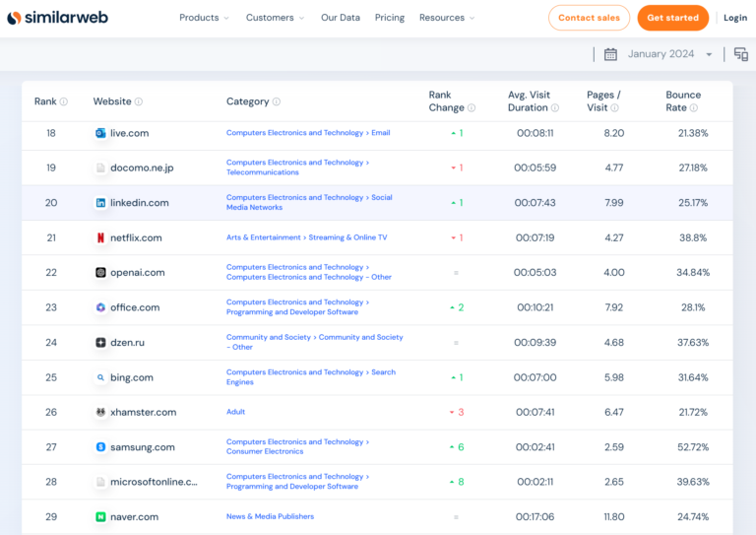This screenshot has height=535, width=756.
Task: Expand the Resources menu
Action: 447,18
